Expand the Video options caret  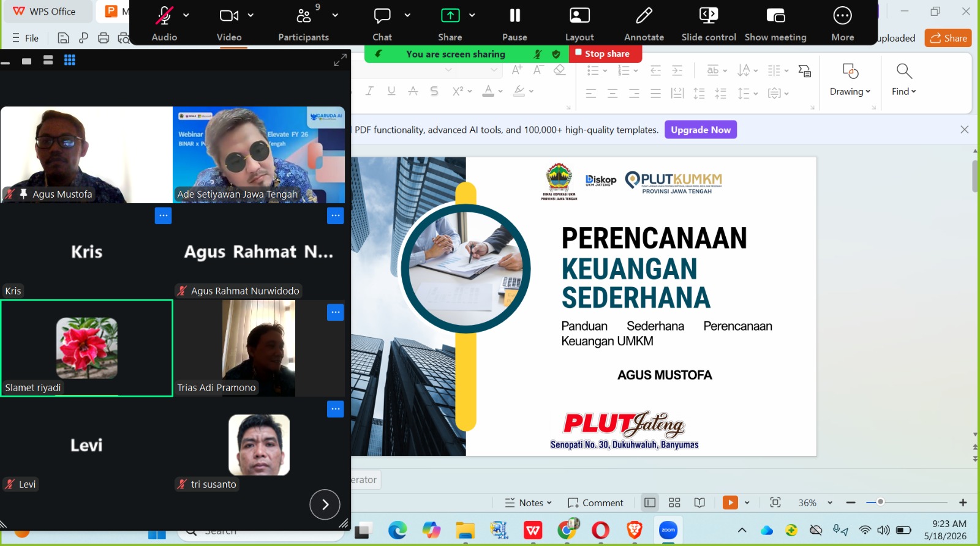point(251,15)
